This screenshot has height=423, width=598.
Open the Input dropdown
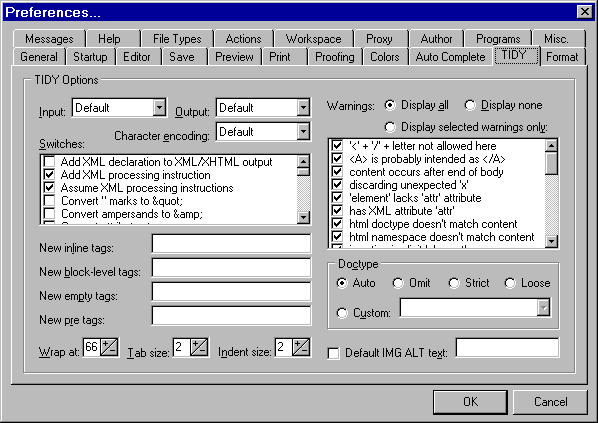click(160, 108)
